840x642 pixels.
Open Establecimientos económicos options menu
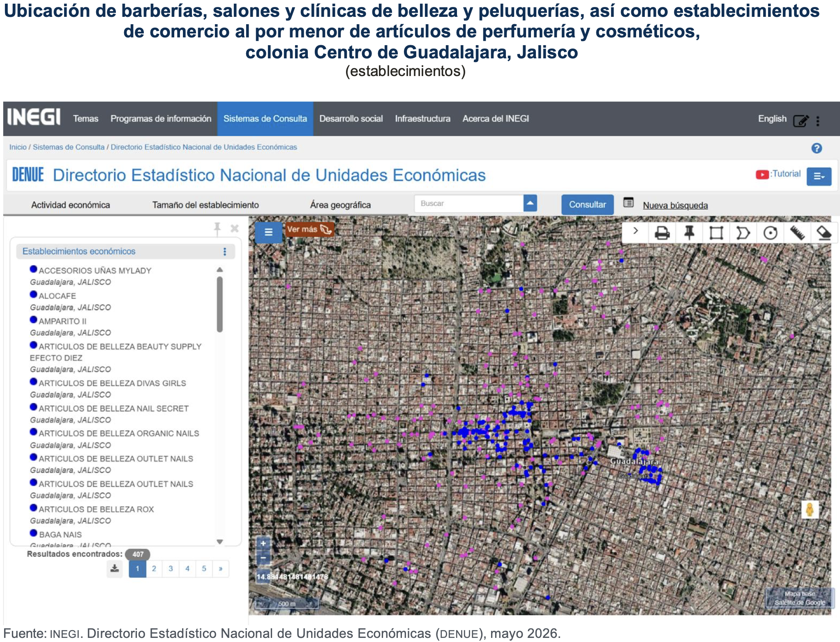tap(224, 252)
